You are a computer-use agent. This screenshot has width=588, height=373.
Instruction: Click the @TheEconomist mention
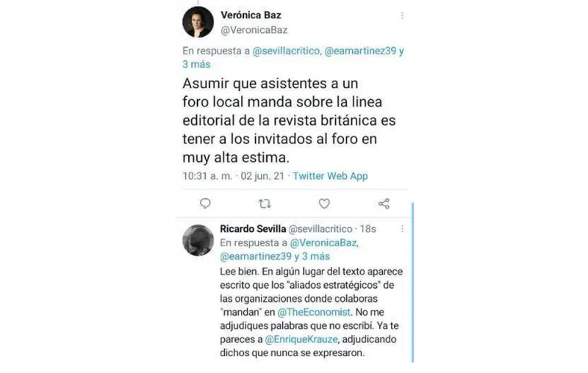pos(314,312)
